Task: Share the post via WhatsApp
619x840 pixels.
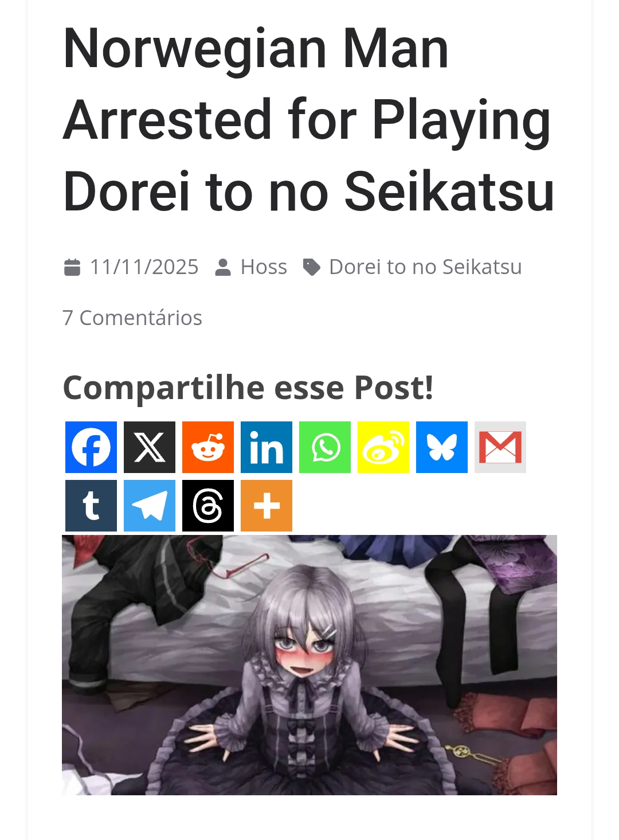Action: [x=325, y=447]
